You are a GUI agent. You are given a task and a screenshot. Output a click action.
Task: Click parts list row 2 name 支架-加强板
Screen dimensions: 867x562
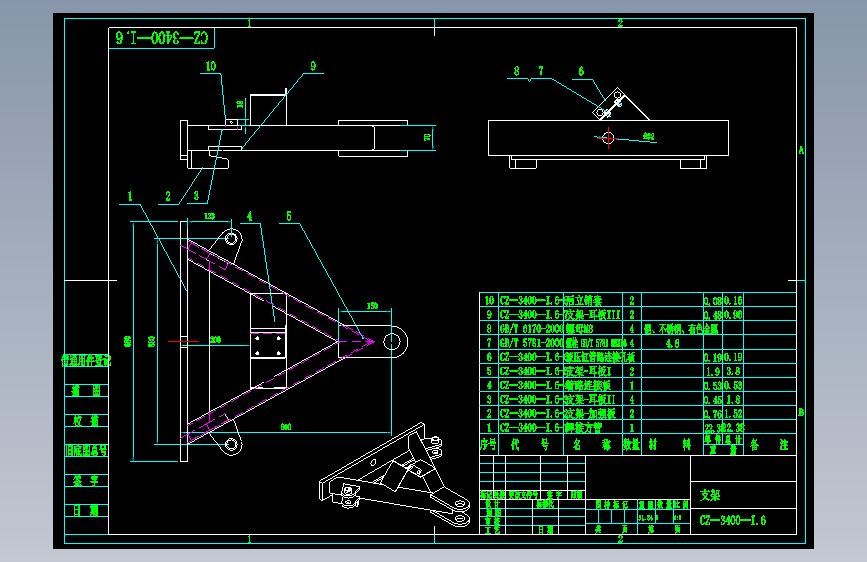pyautogui.click(x=589, y=414)
